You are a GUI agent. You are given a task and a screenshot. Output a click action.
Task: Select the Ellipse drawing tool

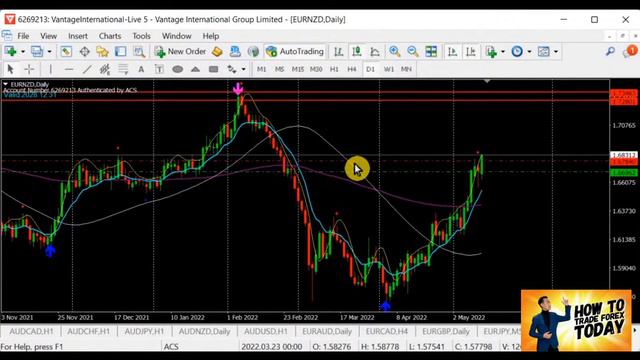177,69
